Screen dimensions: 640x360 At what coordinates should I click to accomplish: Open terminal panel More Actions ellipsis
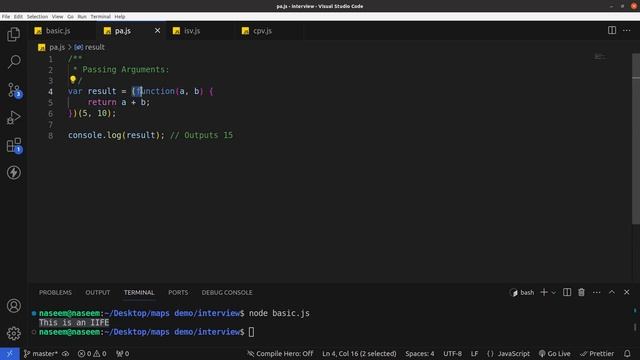pyautogui.click(x=596, y=292)
